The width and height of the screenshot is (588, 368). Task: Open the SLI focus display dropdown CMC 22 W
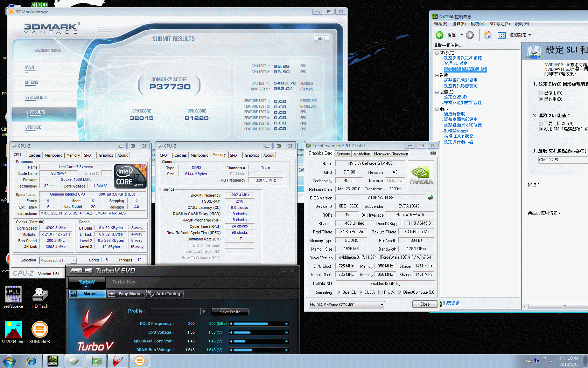point(563,160)
